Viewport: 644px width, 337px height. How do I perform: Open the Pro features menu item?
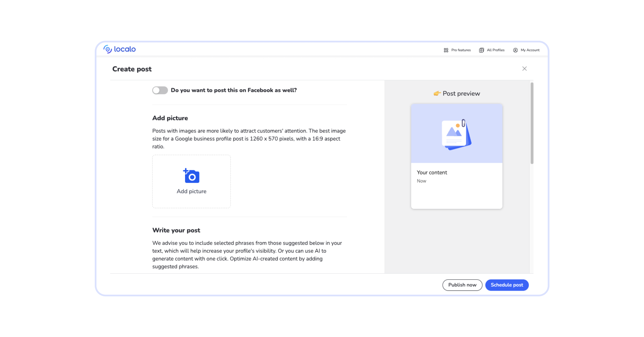tap(461, 50)
